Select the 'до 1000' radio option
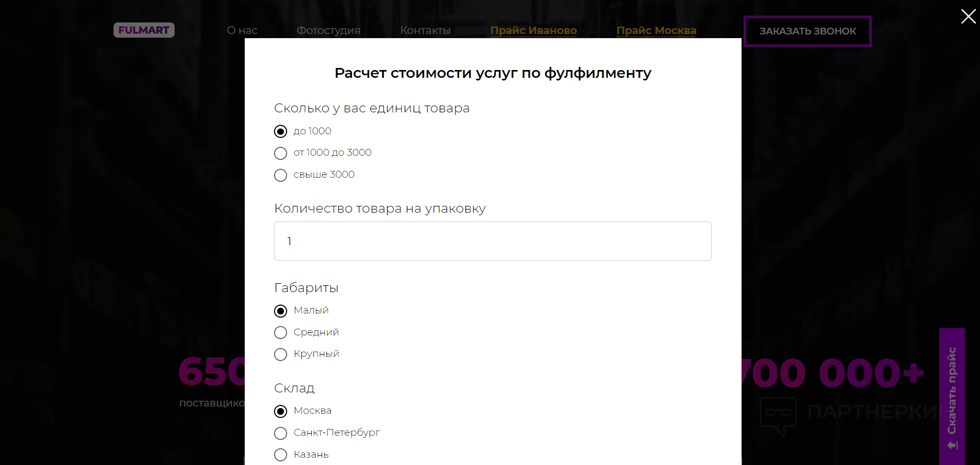The height and width of the screenshot is (465, 980). (281, 132)
